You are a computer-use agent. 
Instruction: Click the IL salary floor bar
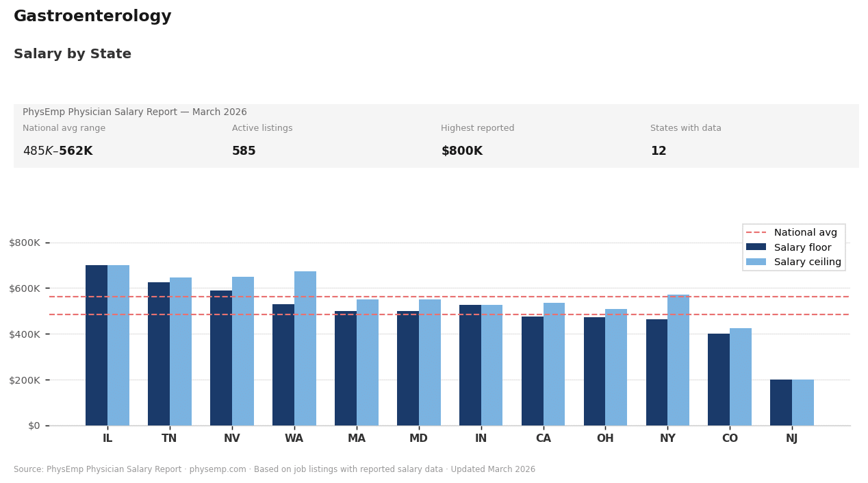coord(96,343)
